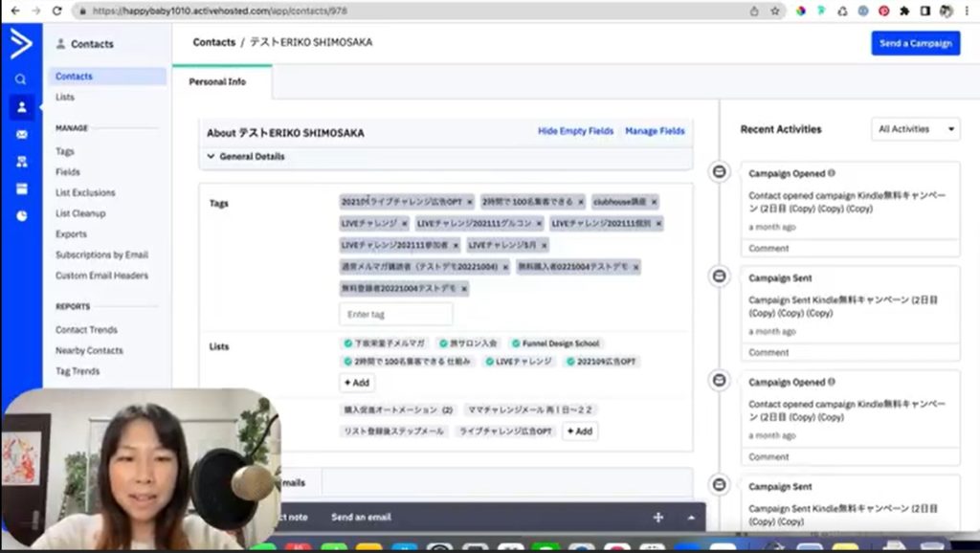Open the Campaigns envelope icon

click(21, 135)
